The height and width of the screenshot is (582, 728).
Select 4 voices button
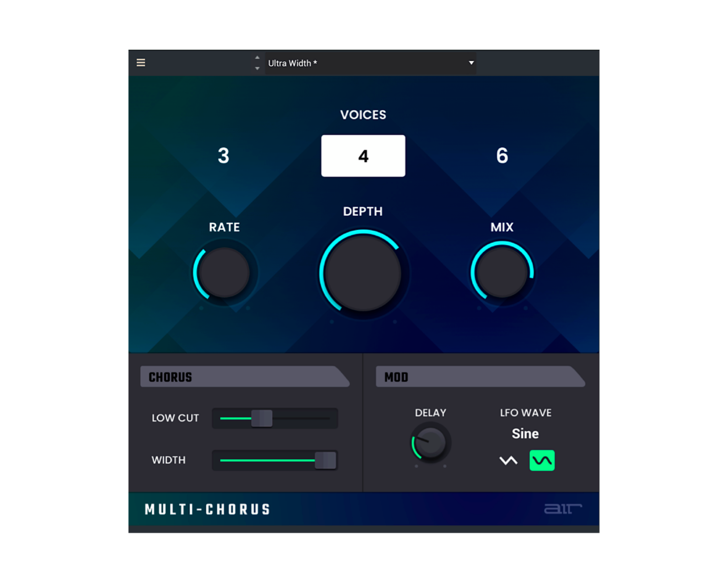click(363, 156)
